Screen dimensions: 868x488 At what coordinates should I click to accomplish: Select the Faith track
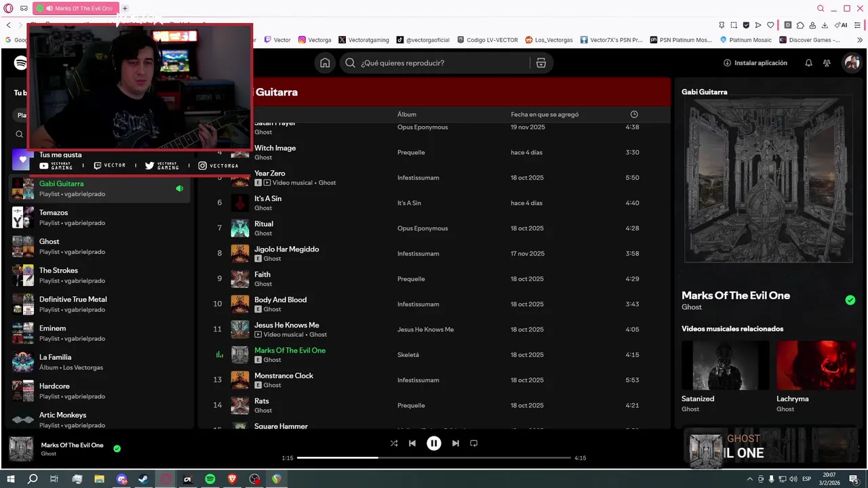(x=262, y=274)
